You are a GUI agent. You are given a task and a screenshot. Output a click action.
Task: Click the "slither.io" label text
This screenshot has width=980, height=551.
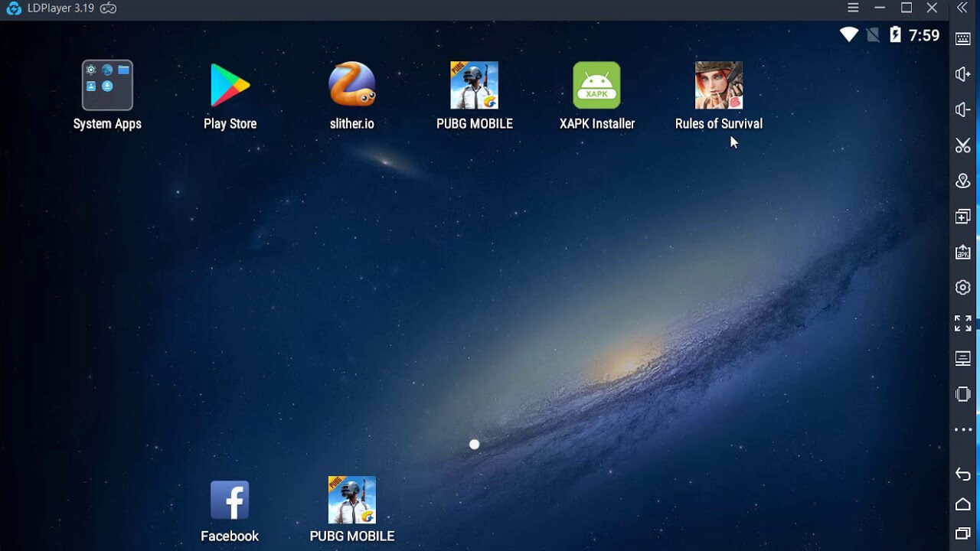click(x=352, y=123)
